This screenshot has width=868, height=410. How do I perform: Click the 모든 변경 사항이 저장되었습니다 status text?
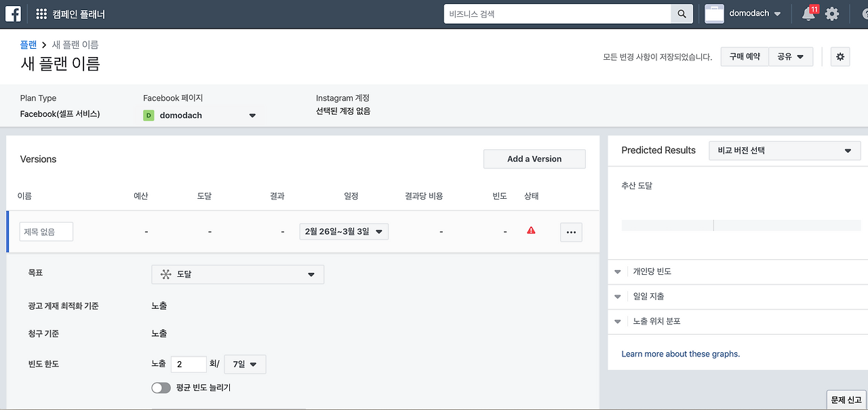click(657, 58)
